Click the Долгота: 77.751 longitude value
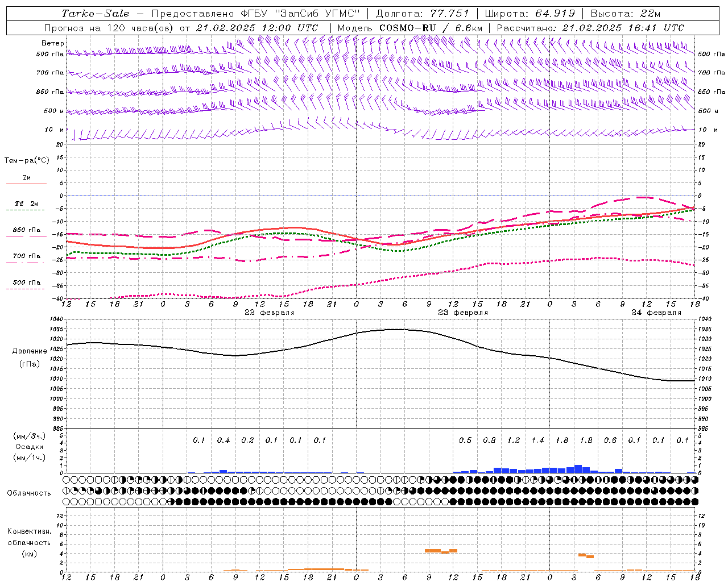The width and height of the screenshot is (728, 582). [x=423, y=14]
